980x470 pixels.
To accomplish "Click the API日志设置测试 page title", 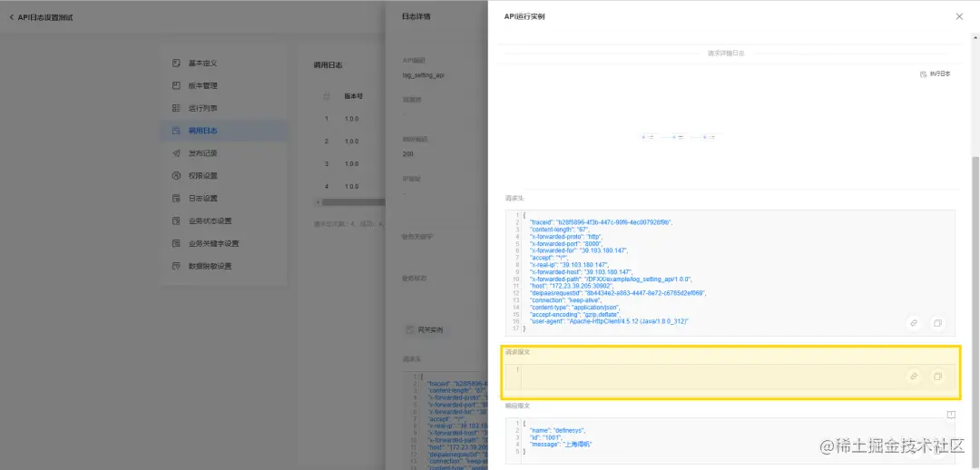I will click(x=45, y=17).
